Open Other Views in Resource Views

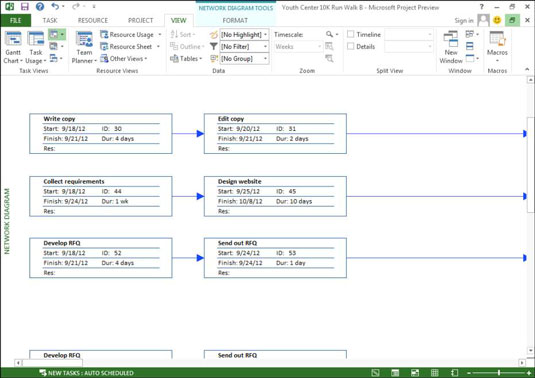coord(124,59)
